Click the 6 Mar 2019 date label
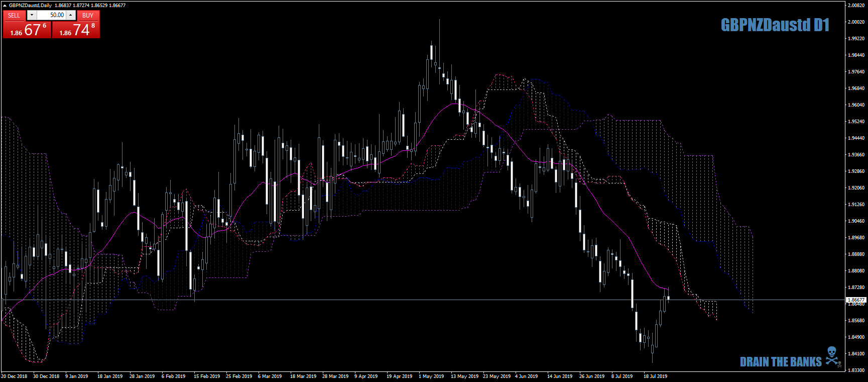This screenshot has height=382, width=868. coord(270,376)
